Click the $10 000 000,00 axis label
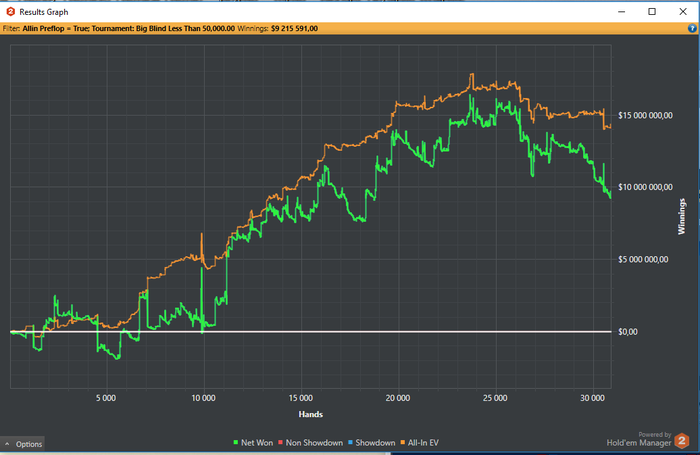This screenshot has width=700, height=455. point(645,187)
